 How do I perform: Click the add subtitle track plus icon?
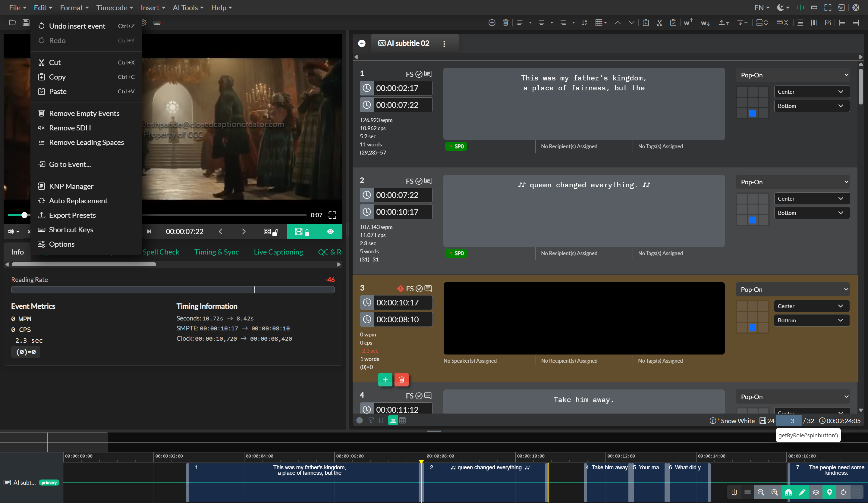point(362,43)
